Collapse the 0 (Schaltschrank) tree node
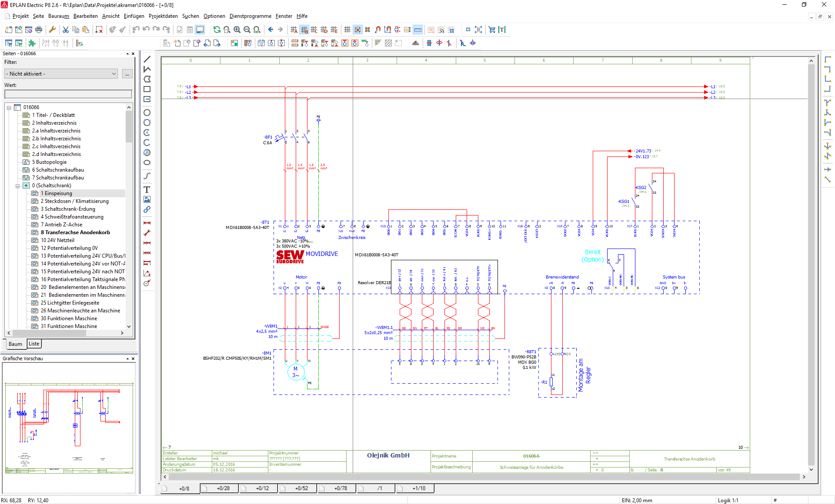The height and width of the screenshot is (504, 835). (x=18, y=186)
